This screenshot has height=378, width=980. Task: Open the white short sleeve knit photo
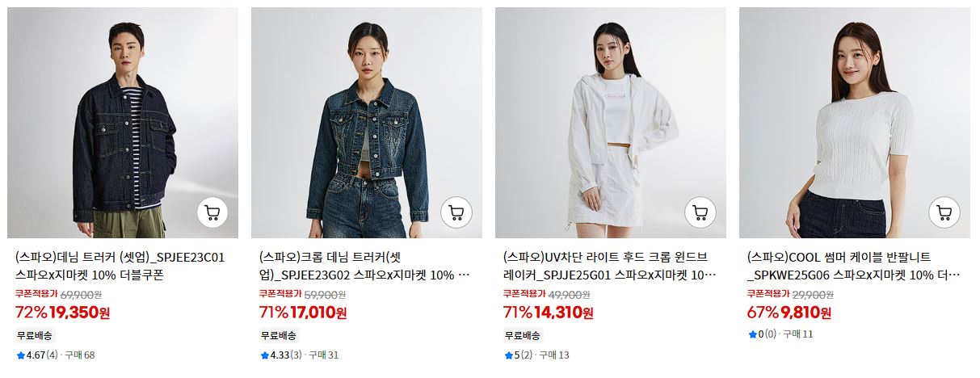[855, 123]
